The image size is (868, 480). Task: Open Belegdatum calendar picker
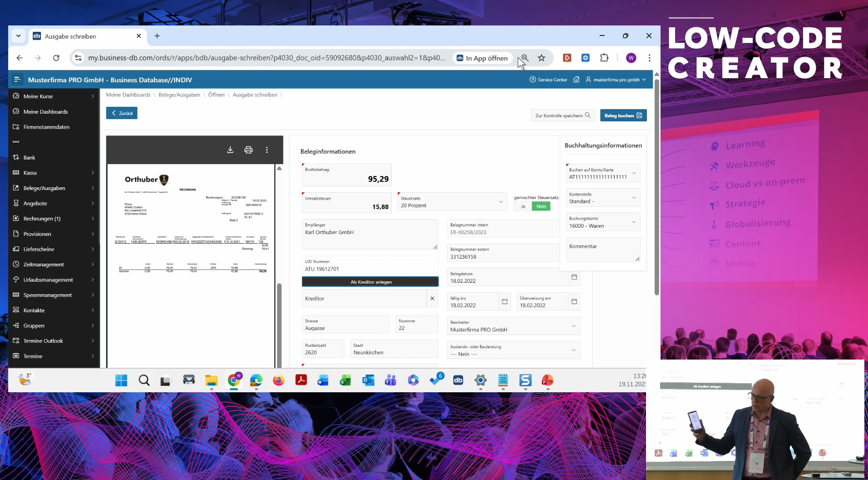click(574, 277)
